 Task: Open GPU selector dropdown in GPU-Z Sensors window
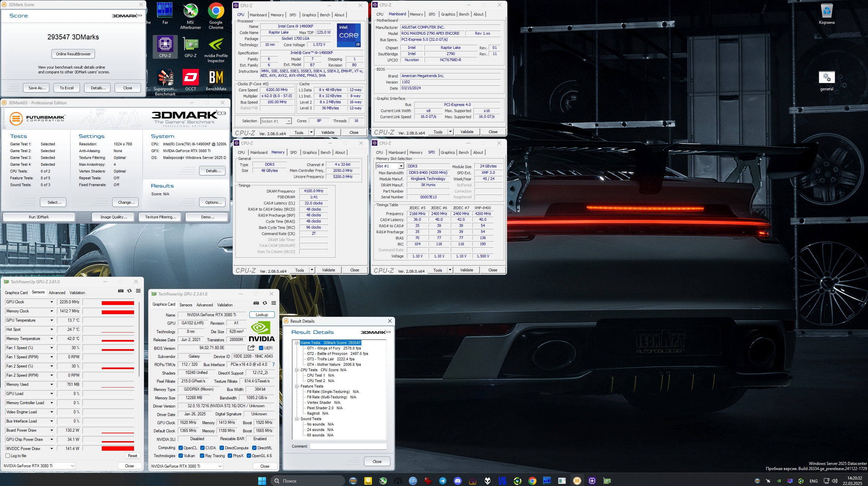39,466
